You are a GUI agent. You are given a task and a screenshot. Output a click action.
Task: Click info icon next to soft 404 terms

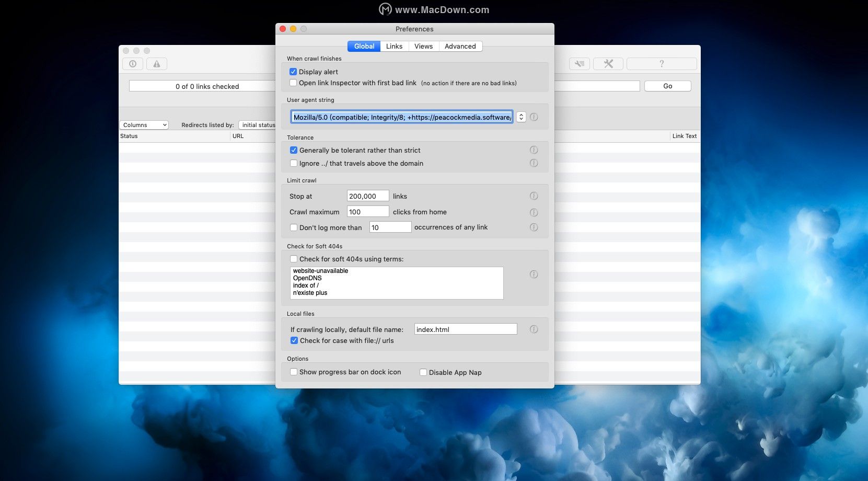pos(534,274)
